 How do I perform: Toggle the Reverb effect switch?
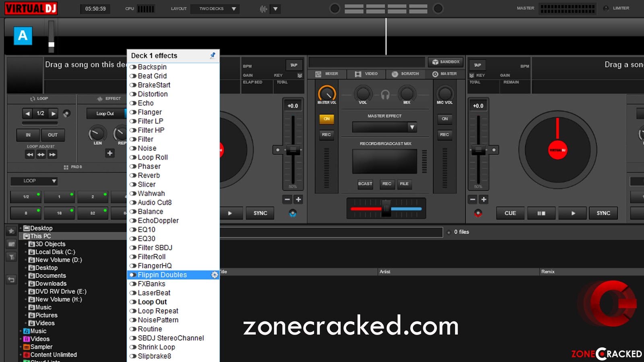click(x=133, y=176)
